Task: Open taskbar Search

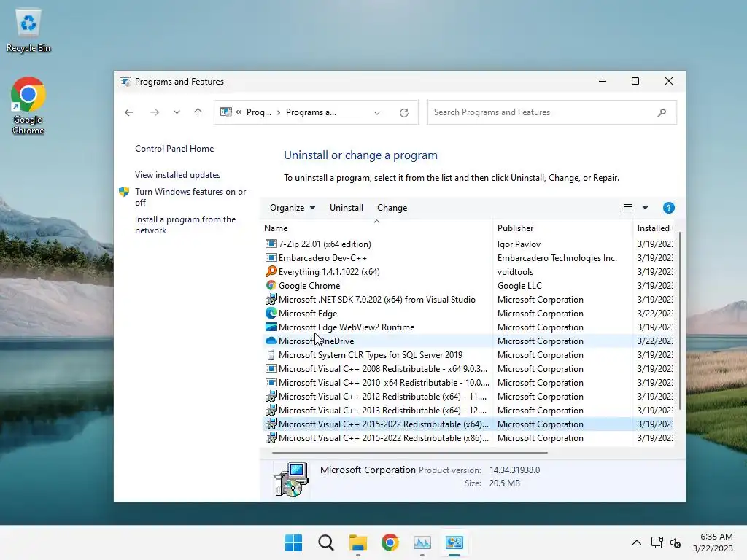Action: click(326, 542)
